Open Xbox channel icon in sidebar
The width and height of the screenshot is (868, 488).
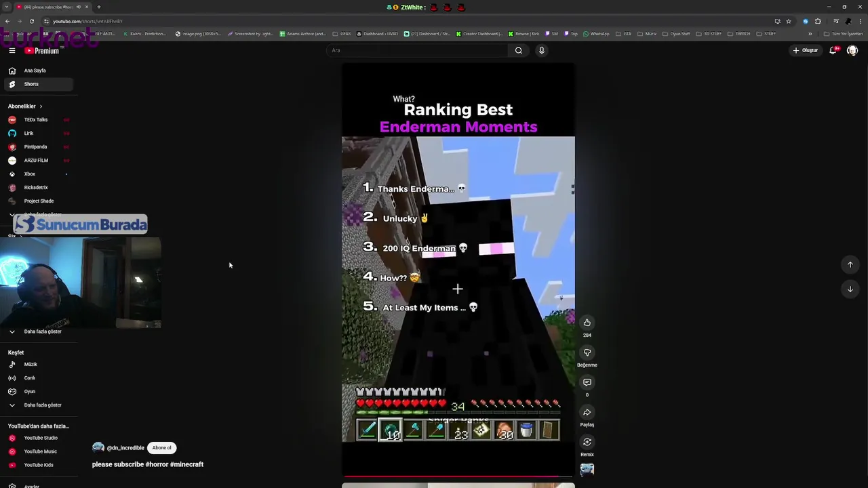point(12,174)
